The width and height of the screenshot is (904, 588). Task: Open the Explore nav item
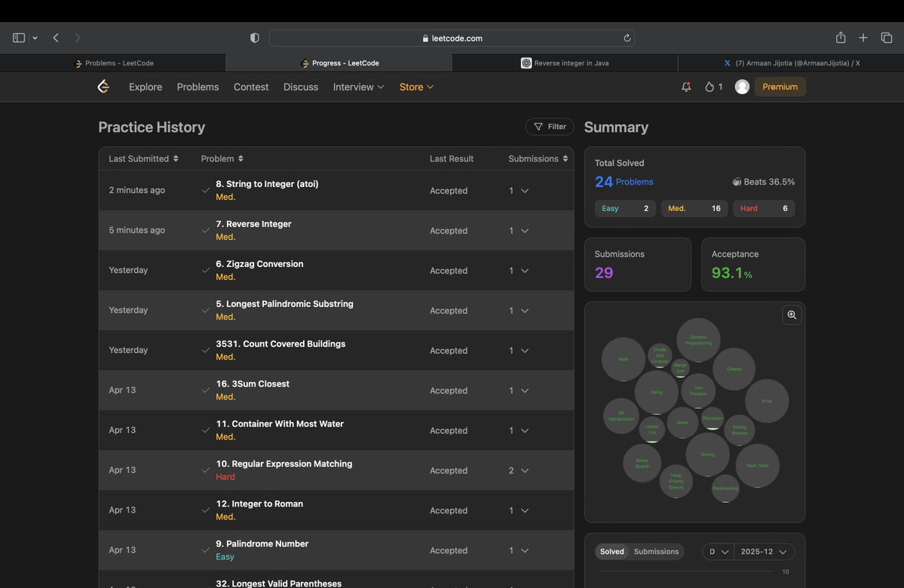(146, 87)
